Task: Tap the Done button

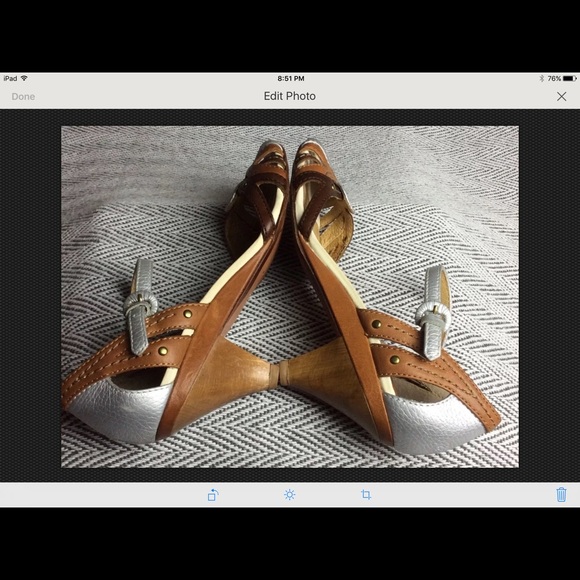Action: [23, 97]
